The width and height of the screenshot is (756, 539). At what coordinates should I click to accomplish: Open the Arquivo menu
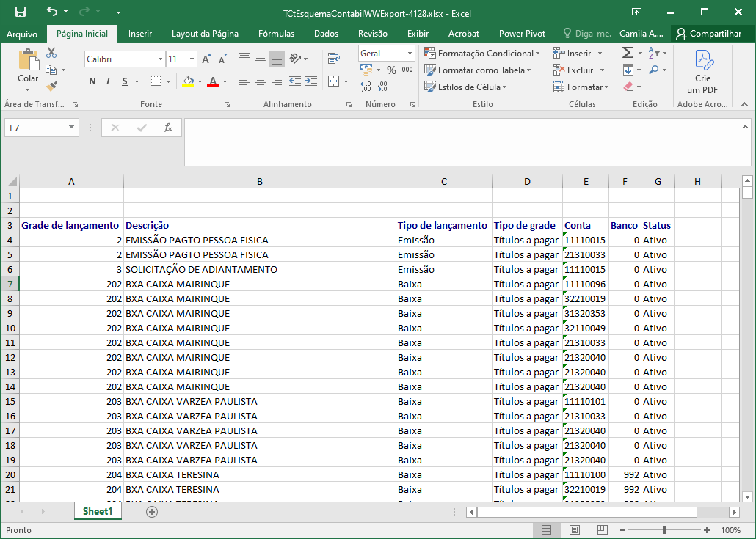(x=22, y=34)
